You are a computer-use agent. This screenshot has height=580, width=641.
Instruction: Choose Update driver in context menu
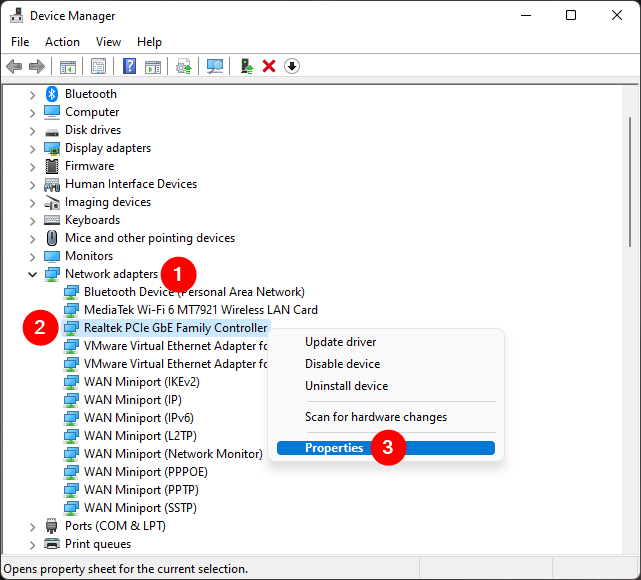(x=340, y=342)
